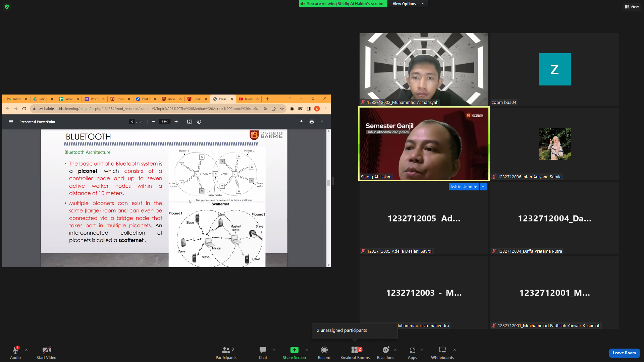Select Shidiq Al Hakim's video tile
This screenshot has width=644, height=362.
(x=424, y=144)
